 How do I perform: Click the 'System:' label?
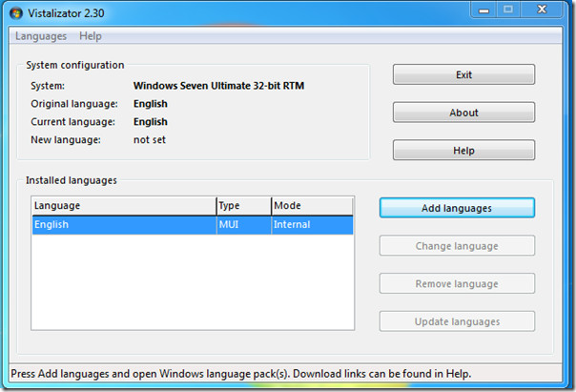click(48, 86)
